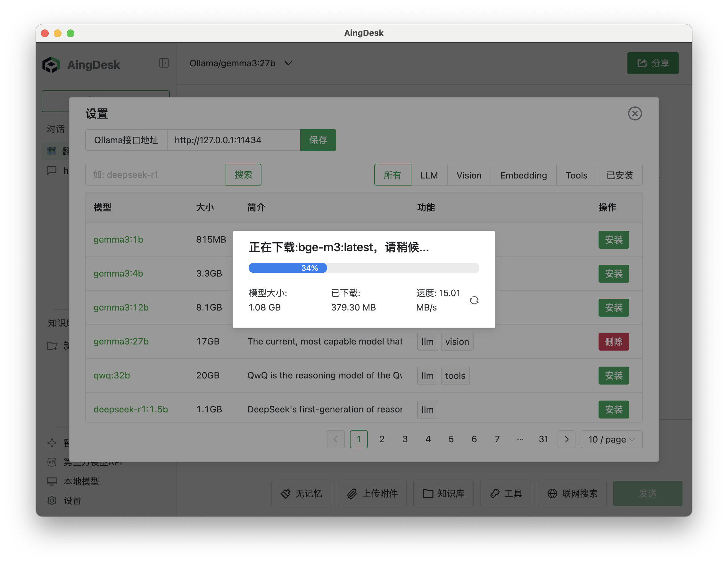The width and height of the screenshot is (728, 564).
Task: Collapse the sidebar with panel icon
Action: [x=164, y=63]
